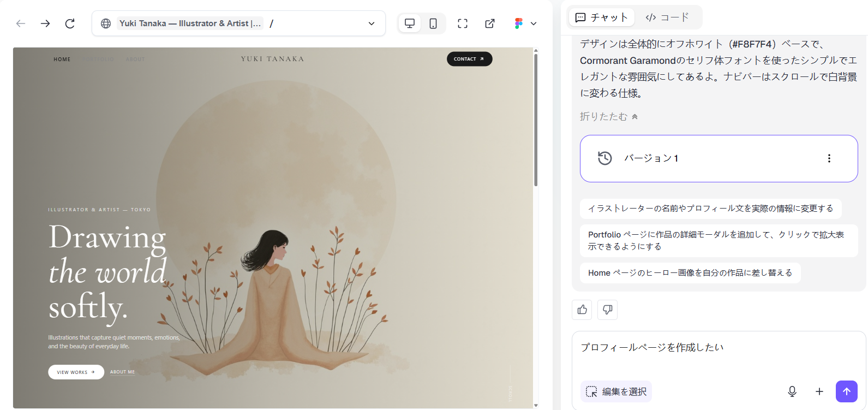Viewport: 868px width, 410px height.
Task: Send message with purple arrow button
Action: pyautogui.click(x=847, y=391)
